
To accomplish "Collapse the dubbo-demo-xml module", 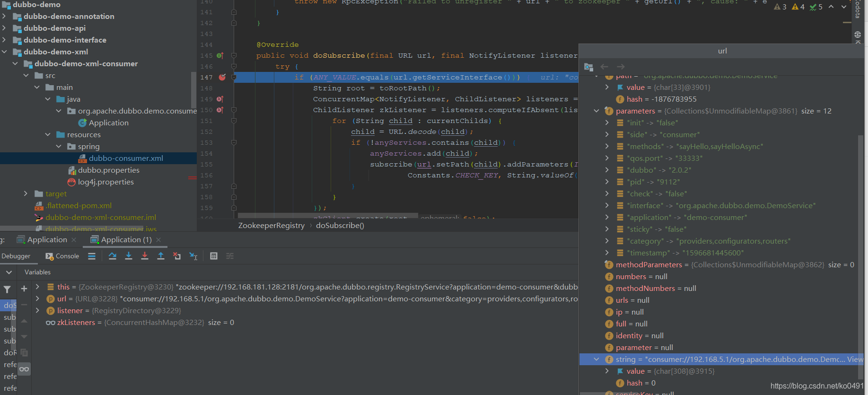I will pyautogui.click(x=4, y=52).
